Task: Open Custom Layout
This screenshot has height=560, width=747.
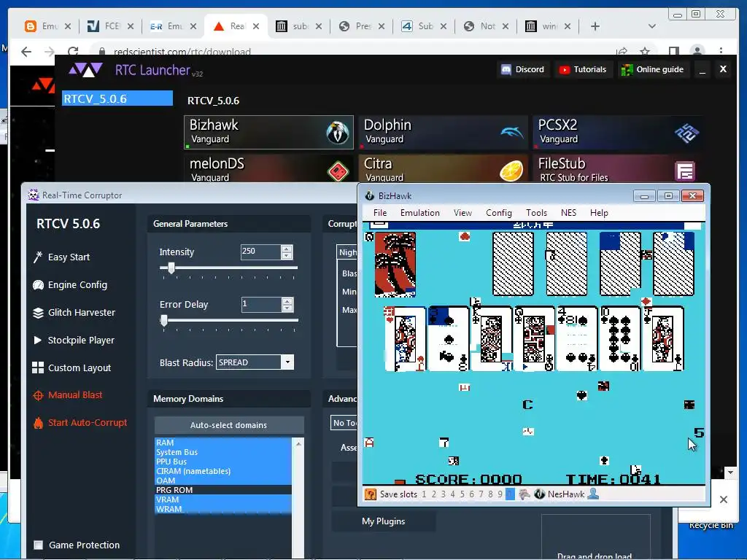Action: pyautogui.click(x=71, y=367)
